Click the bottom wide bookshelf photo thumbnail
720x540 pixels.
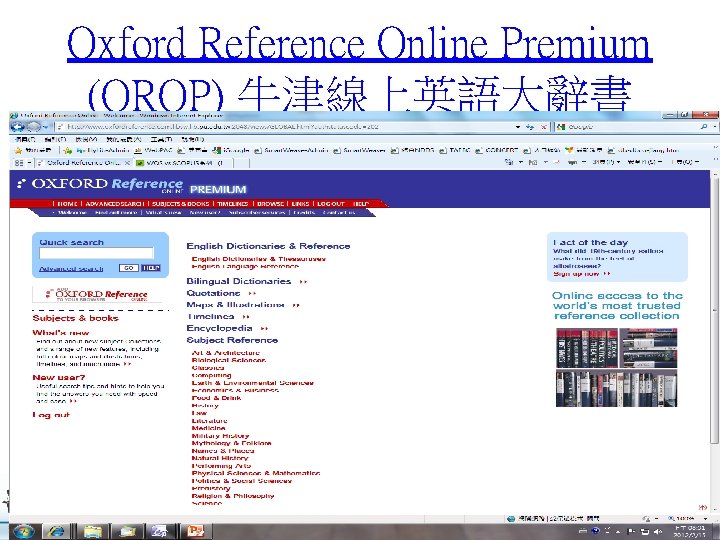click(x=616, y=389)
